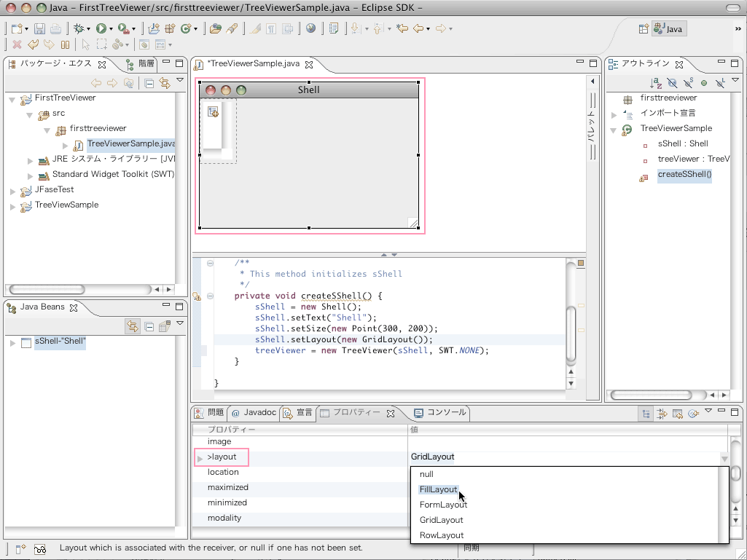Select null in the layout list
The width and height of the screenshot is (747, 560).
426,474
